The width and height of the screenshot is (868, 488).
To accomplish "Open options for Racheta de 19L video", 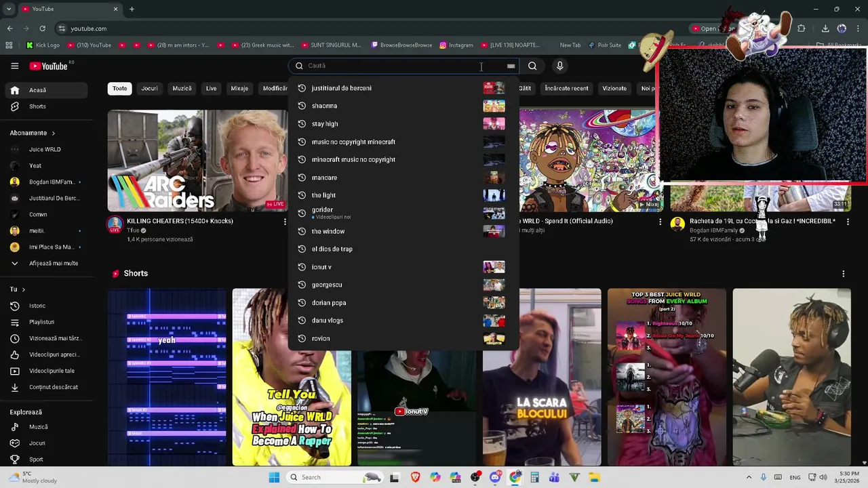I will 848,222.
